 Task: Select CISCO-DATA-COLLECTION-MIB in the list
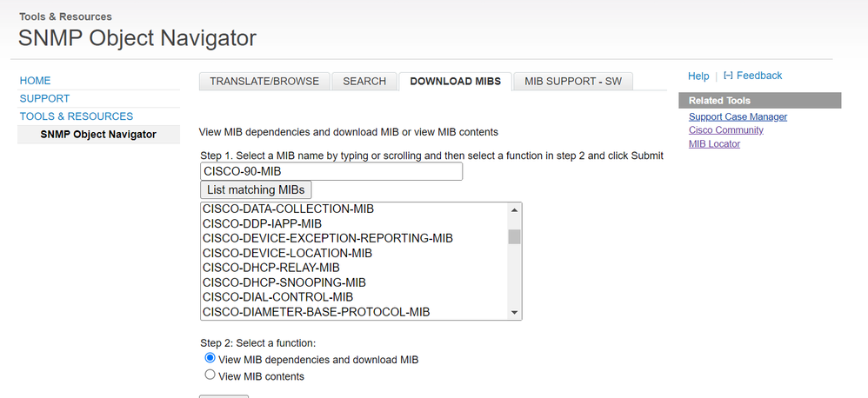[354, 209]
